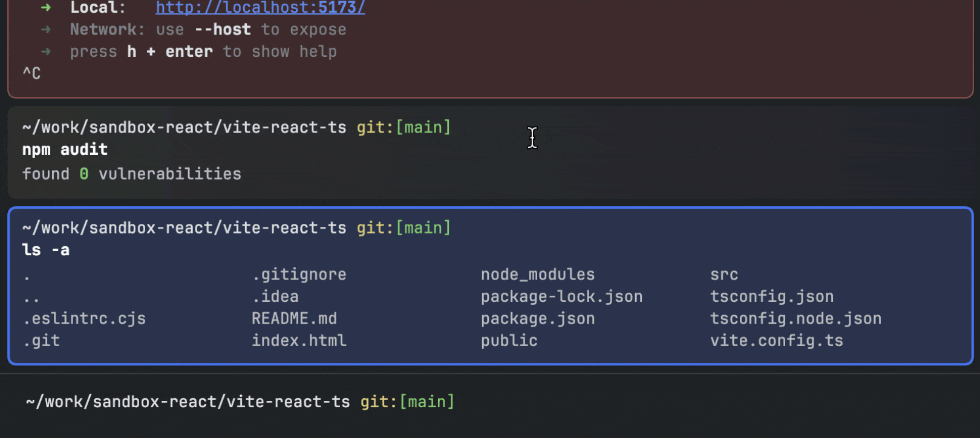
Task: Open the localhost:5173 link
Action: coord(260,8)
